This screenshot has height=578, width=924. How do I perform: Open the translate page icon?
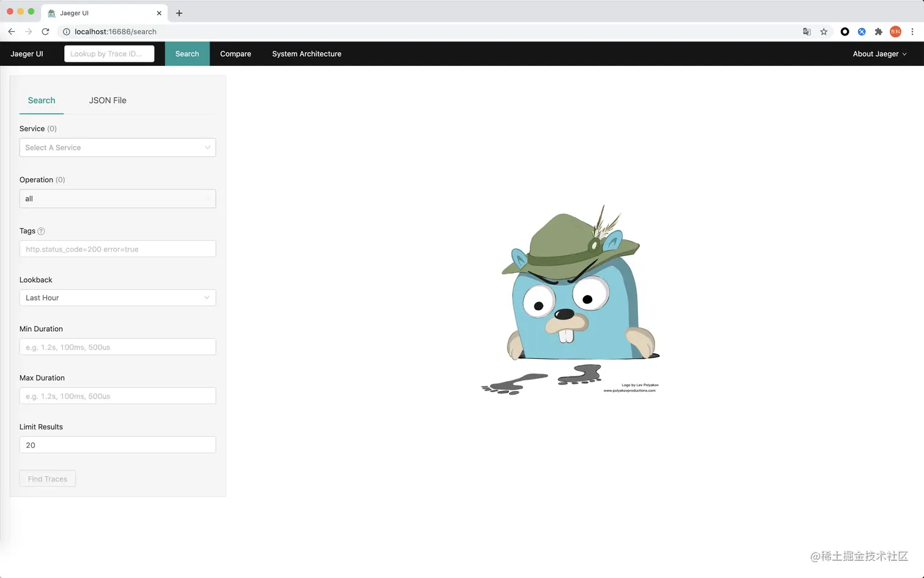(x=807, y=32)
